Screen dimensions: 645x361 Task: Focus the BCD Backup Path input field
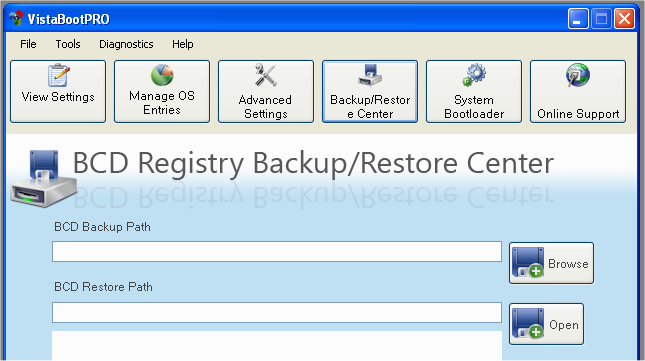[x=277, y=252]
